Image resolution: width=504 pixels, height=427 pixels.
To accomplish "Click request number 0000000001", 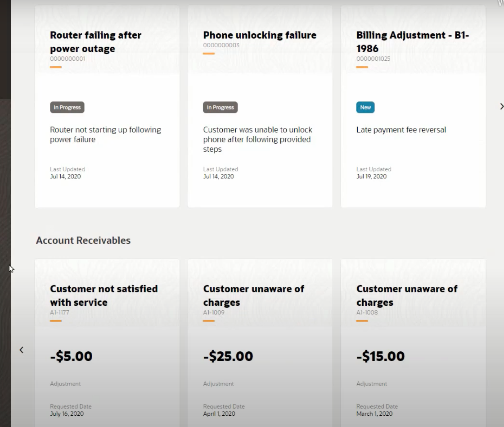I will pyautogui.click(x=67, y=59).
